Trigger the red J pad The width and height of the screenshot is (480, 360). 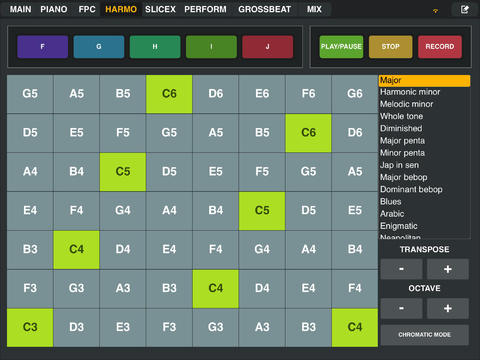click(268, 47)
